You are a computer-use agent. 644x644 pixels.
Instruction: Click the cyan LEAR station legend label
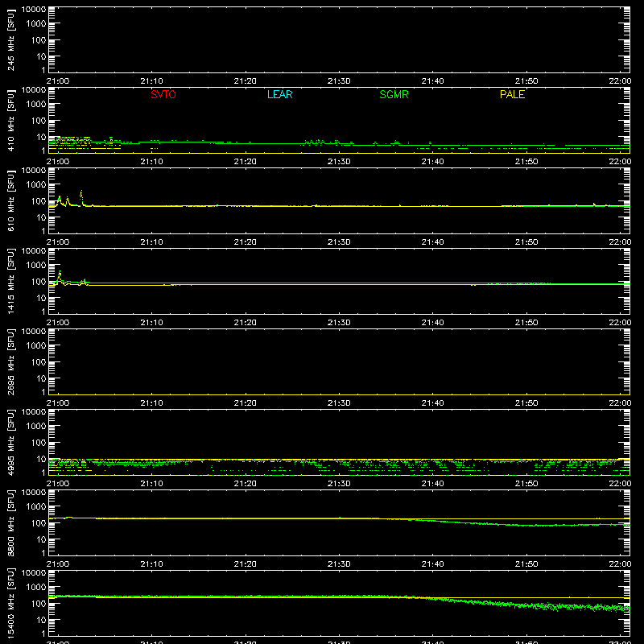(279, 94)
